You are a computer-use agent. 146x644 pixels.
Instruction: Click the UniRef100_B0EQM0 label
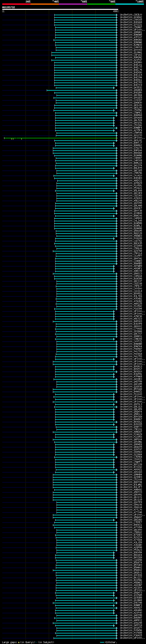click(131, 93)
